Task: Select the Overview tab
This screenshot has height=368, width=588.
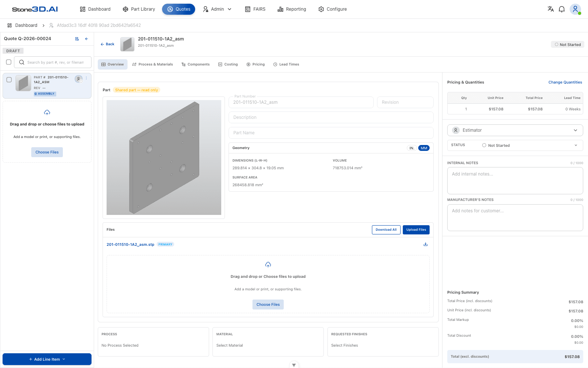Action: click(x=112, y=64)
